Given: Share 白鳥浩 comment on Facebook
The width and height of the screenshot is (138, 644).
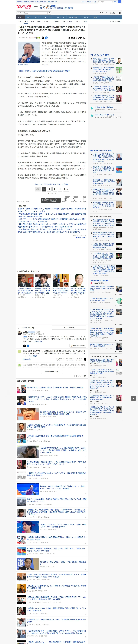Looking at the screenshot, I should [28, 346].
